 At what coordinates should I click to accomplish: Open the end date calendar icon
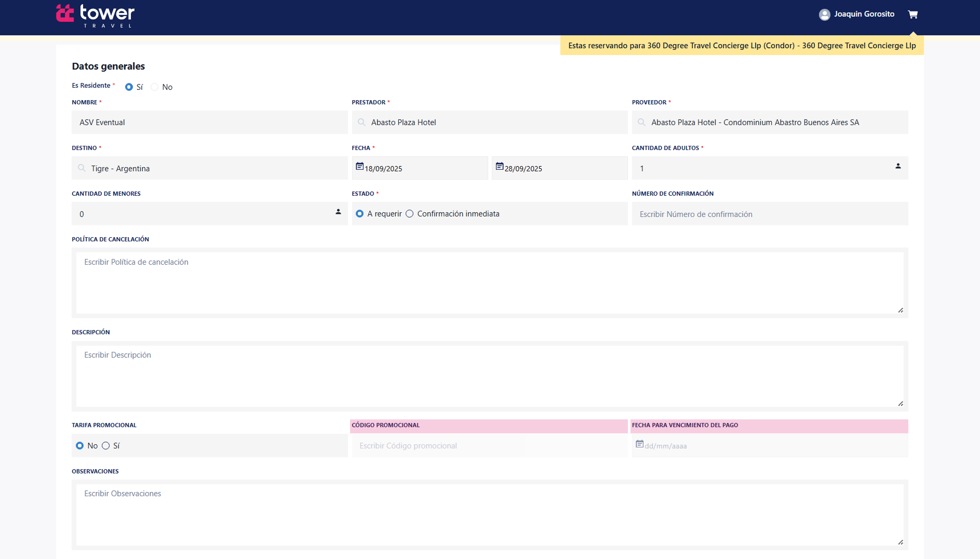[x=499, y=167]
